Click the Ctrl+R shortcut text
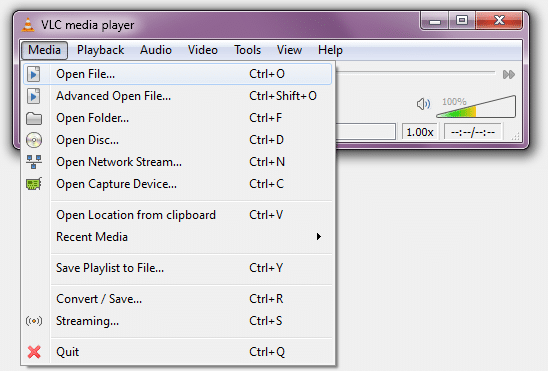 coord(266,299)
